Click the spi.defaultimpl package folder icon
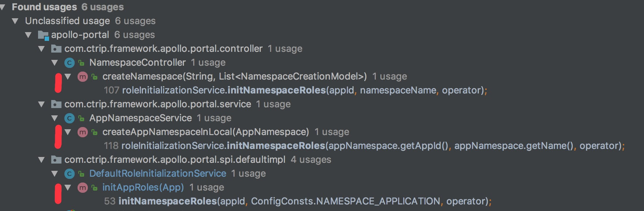 [56, 160]
